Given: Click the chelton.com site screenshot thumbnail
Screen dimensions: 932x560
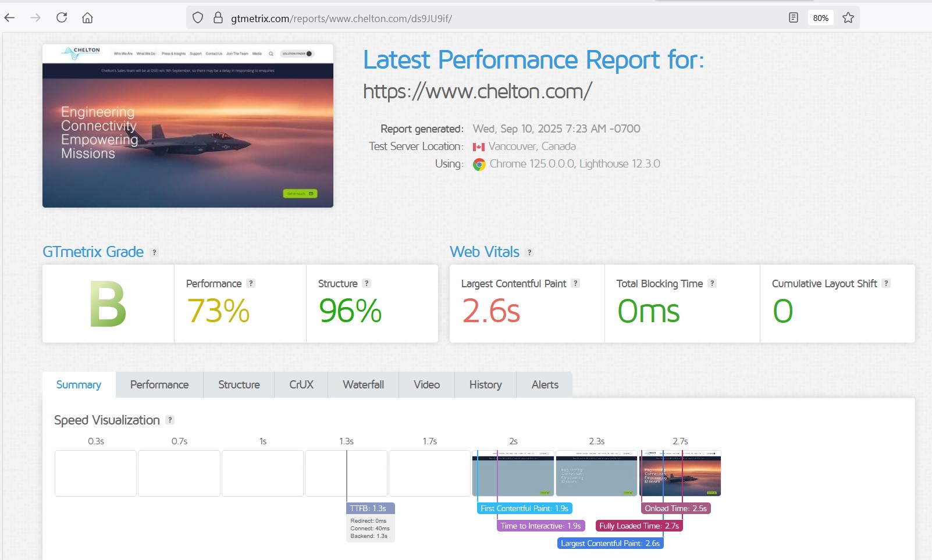Looking at the screenshot, I should (x=188, y=126).
